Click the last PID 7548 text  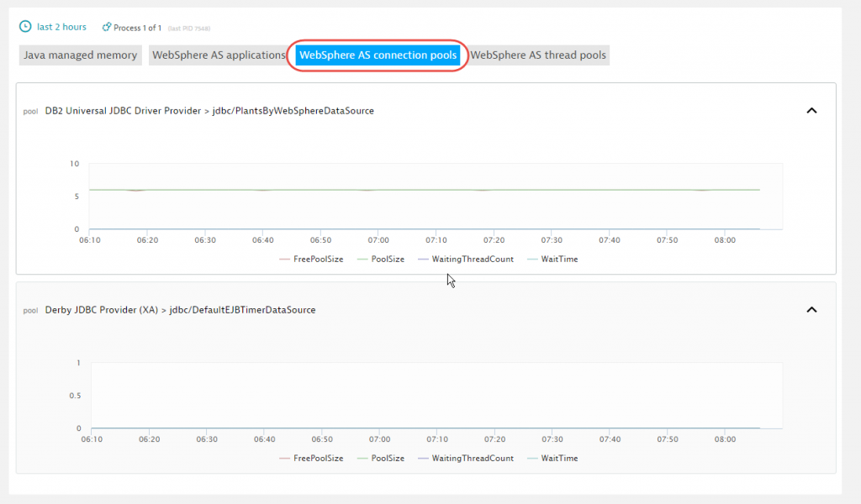189,29
